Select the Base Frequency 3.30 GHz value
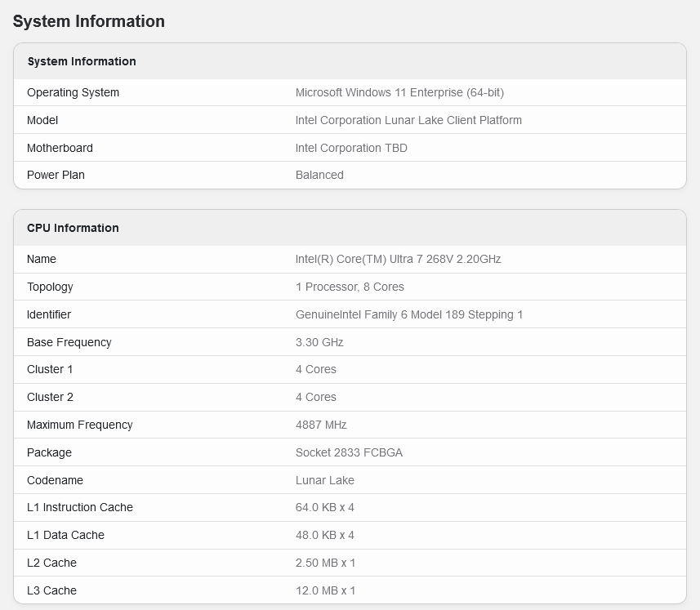The image size is (700, 610). [319, 342]
